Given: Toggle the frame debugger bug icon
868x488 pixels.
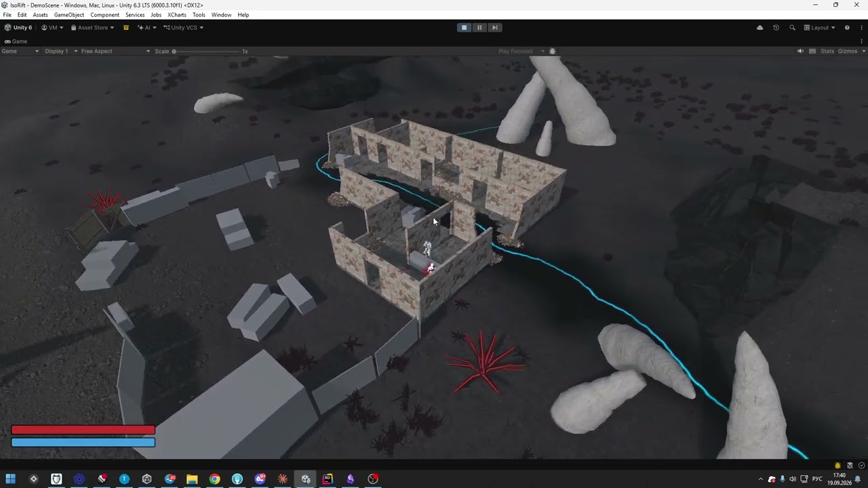Looking at the screenshot, I should tap(553, 52).
